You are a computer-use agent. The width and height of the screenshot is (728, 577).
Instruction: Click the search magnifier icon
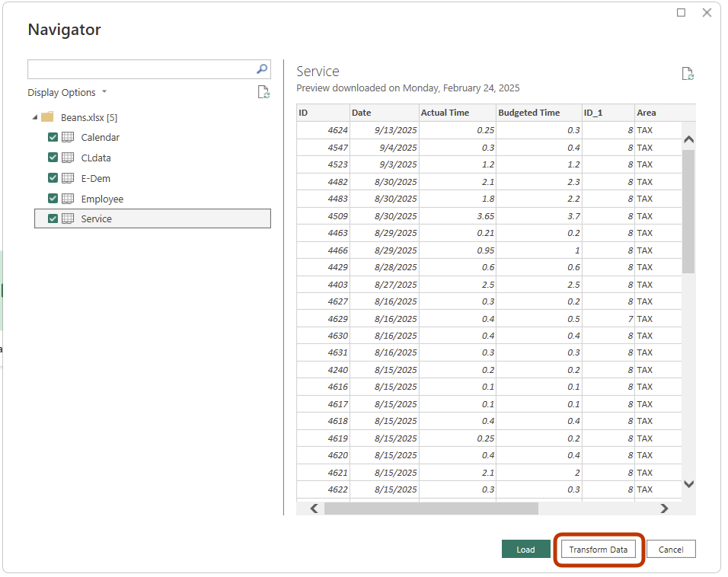pos(262,69)
